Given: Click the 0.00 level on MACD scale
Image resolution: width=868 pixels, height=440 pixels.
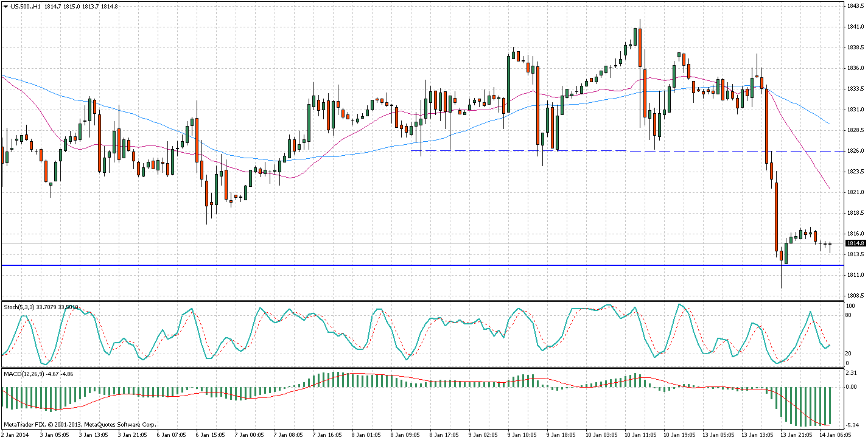Looking at the screenshot, I should 852,386.
